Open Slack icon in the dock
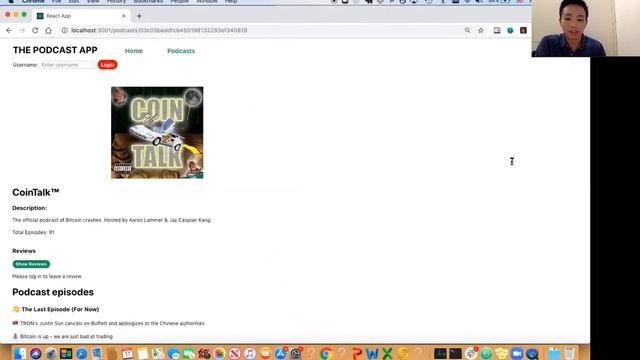Screen dimensions: 640x360 pos(471,353)
